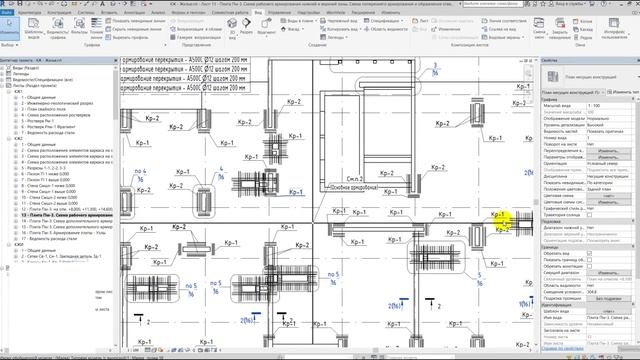Toggle Annotation Crop (Обрезать аннотации) checkbox
This screenshot has width=640, height=360.
[589, 266]
